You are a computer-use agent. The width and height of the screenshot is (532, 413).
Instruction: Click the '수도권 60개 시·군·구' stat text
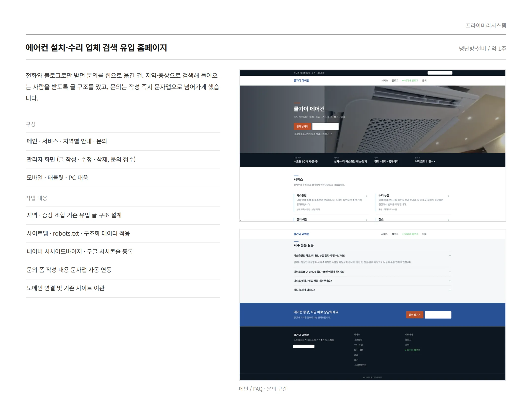tap(306, 162)
